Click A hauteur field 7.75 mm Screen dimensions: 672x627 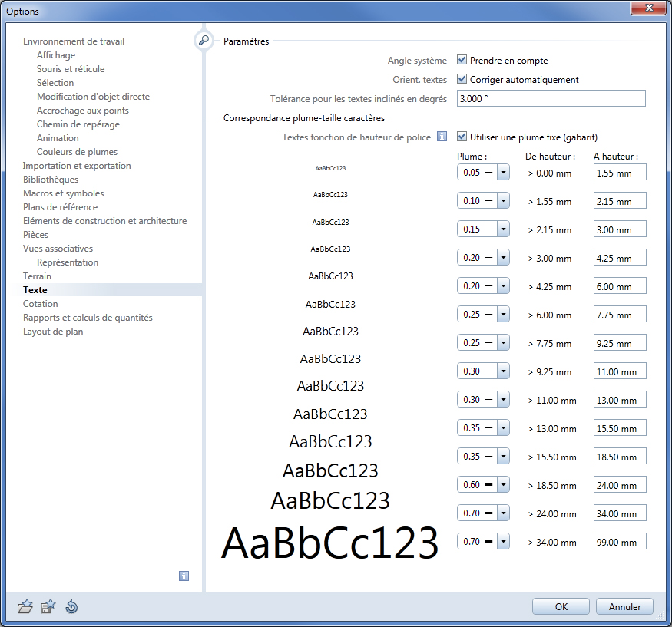pos(620,315)
